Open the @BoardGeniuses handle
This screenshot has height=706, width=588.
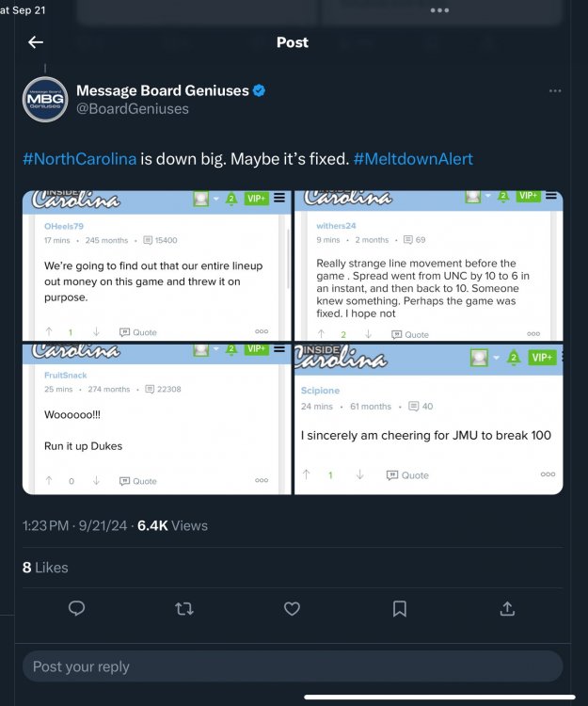click(132, 109)
